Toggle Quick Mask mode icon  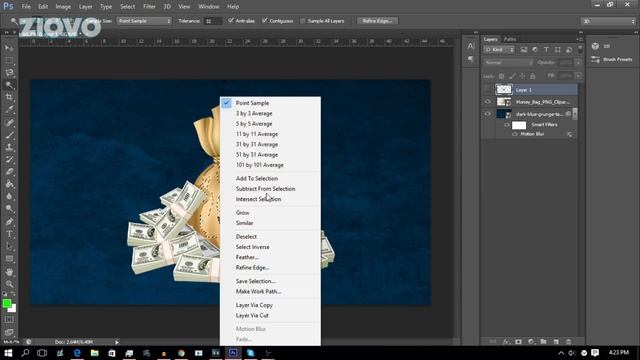[x=9, y=320]
